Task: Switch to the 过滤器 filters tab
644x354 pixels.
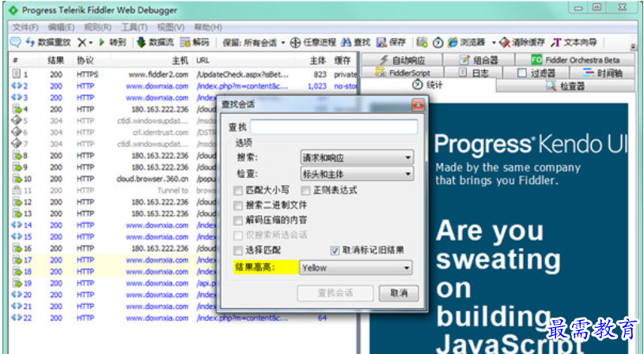Action: (536, 73)
